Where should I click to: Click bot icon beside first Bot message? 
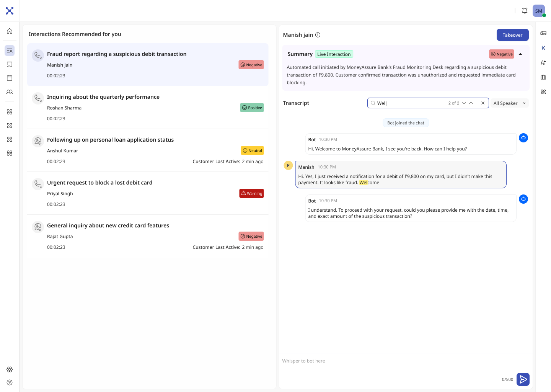click(x=523, y=138)
